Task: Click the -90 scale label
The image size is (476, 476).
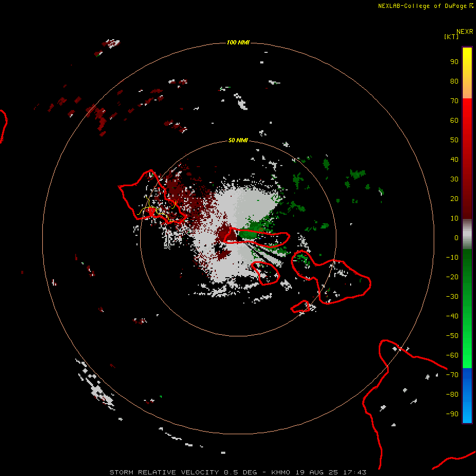Action: coord(452,414)
